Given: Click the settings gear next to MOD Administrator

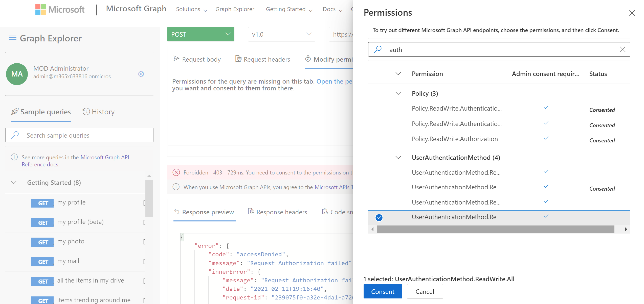Looking at the screenshot, I should coord(141,74).
